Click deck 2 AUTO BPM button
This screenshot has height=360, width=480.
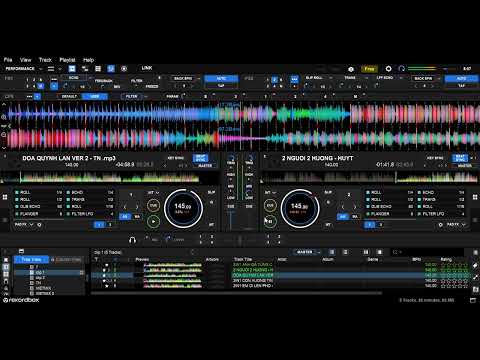coord(461,78)
